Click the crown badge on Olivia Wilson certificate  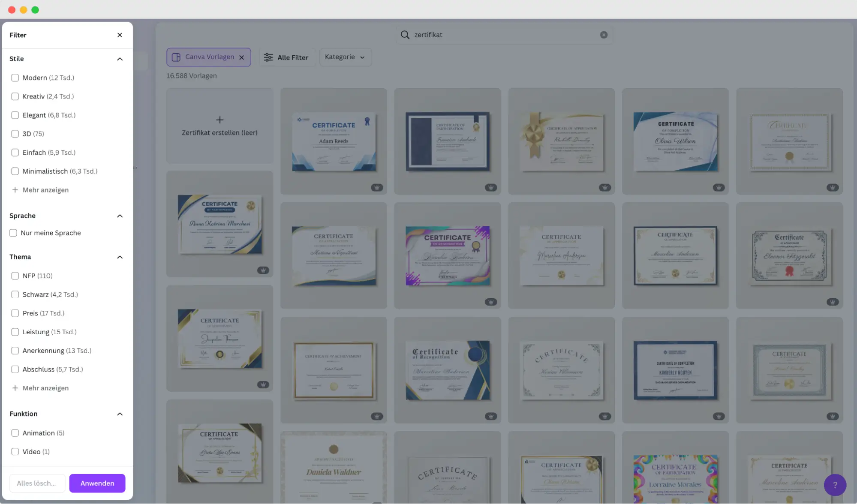coord(719,187)
